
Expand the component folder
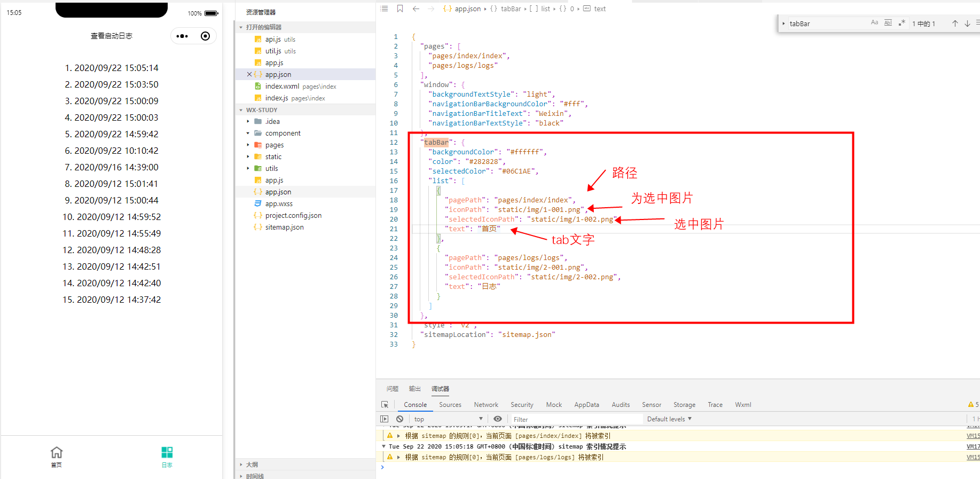pos(248,134)
